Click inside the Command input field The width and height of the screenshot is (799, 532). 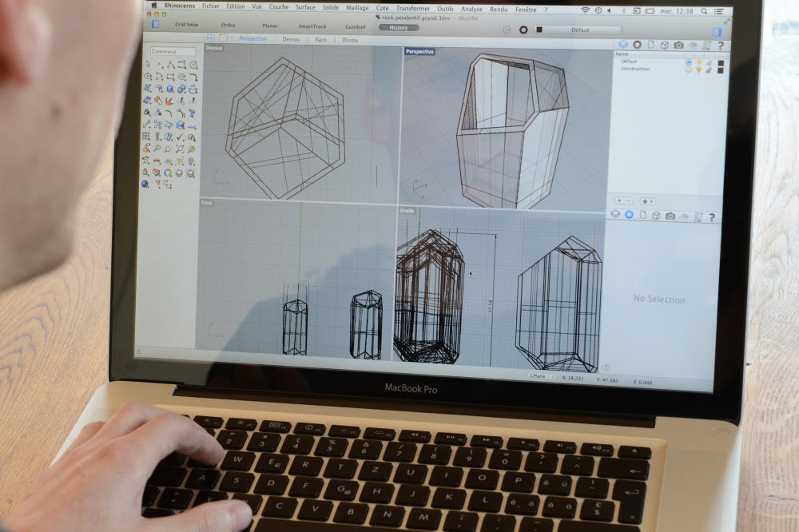pos(173,51)
